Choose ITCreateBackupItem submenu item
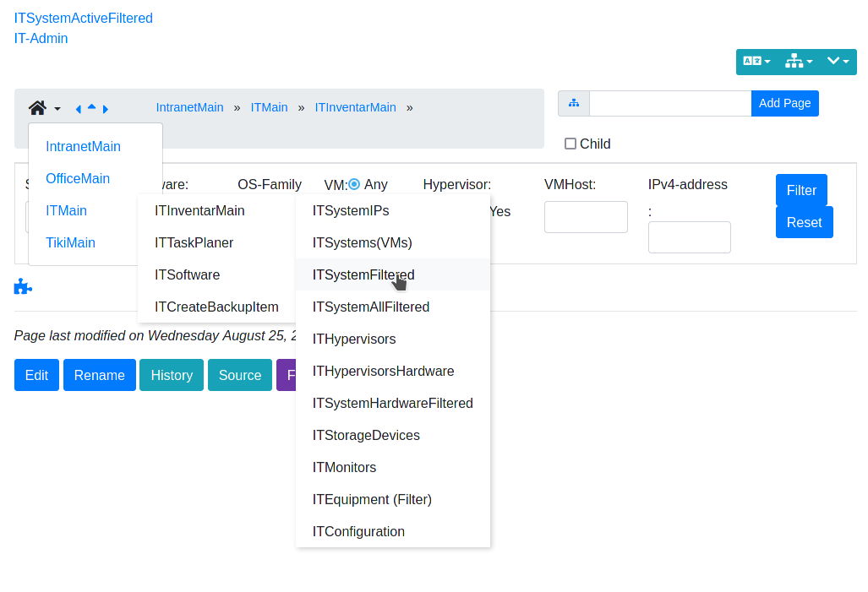 coord(217,307)
